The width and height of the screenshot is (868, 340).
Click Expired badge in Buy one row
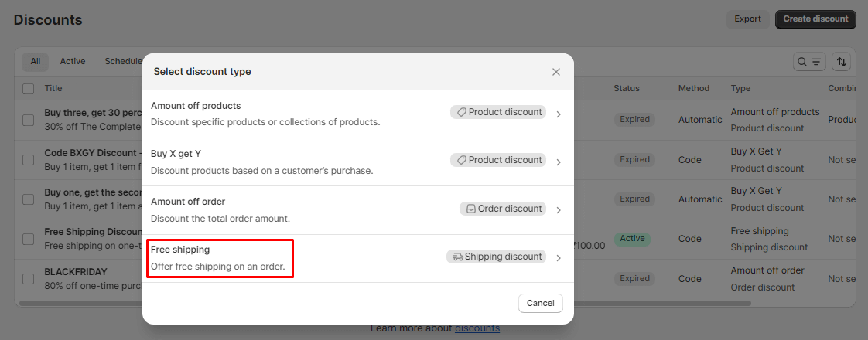pos(634,199)
